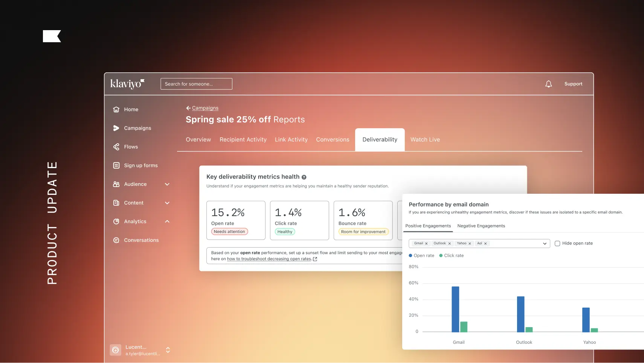Remove the Yahoo domain chip

click(470, 244)
